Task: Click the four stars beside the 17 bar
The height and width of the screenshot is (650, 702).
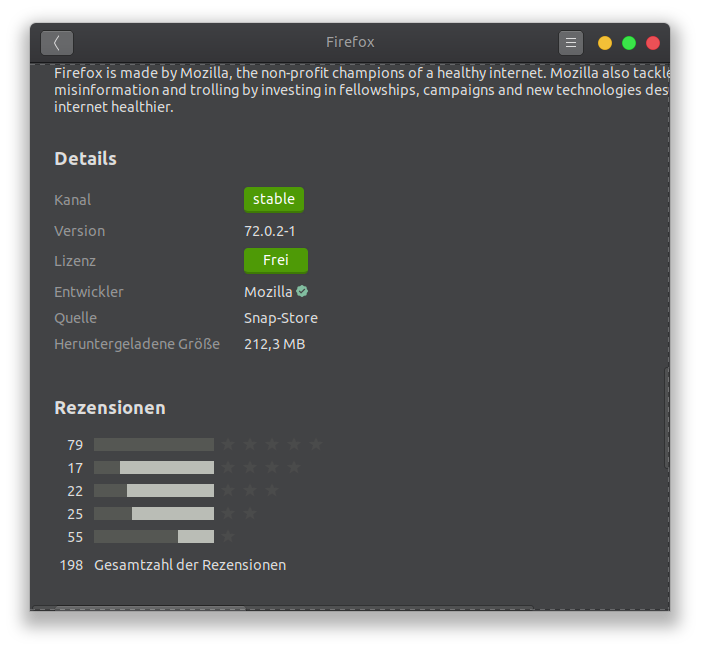Action: click(261, 467)
